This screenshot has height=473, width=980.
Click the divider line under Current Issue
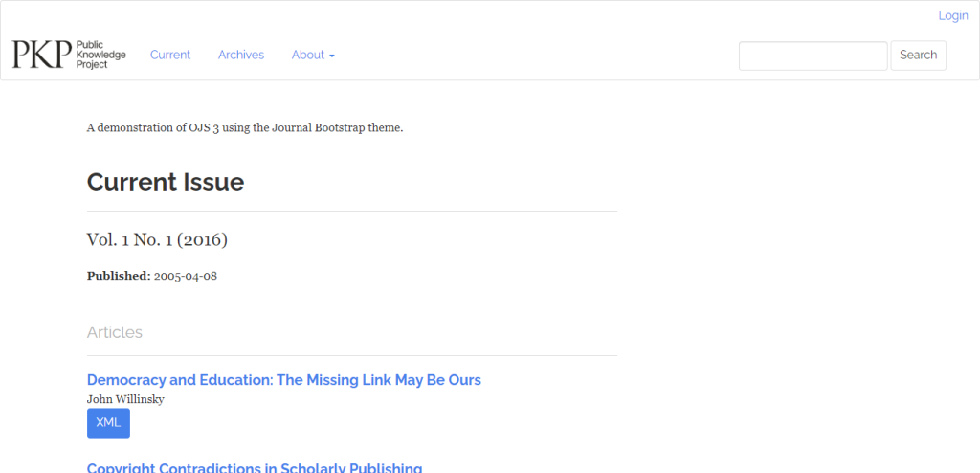click(x=351, y=211)
